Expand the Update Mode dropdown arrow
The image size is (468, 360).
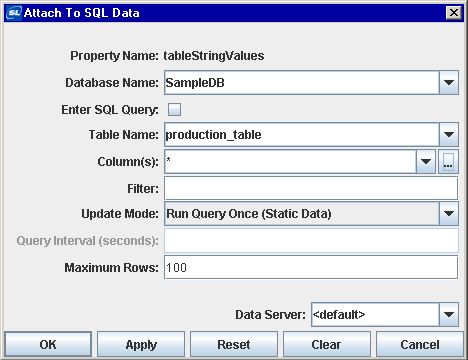click(449, 213)
